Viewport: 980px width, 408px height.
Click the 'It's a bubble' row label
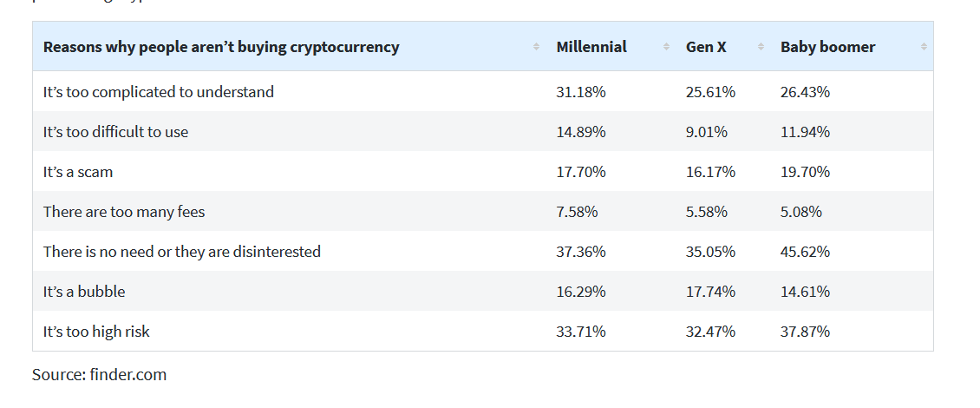coord(84,292)
